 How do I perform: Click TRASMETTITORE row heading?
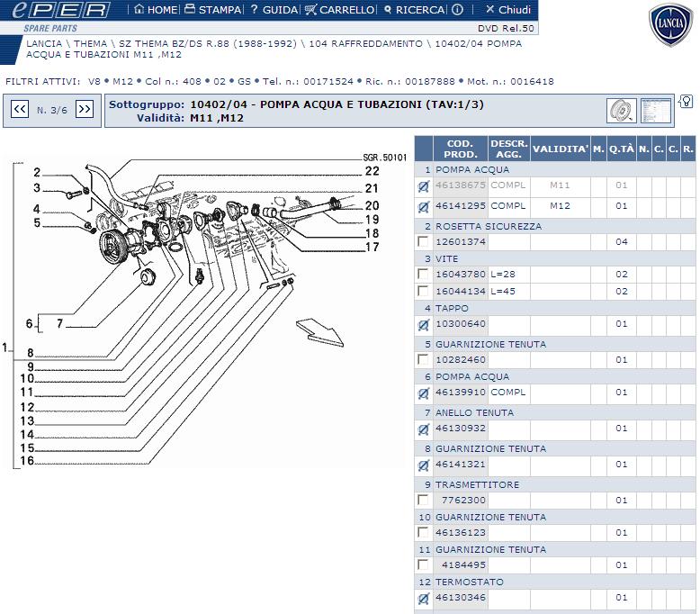[x=477, y=484]
